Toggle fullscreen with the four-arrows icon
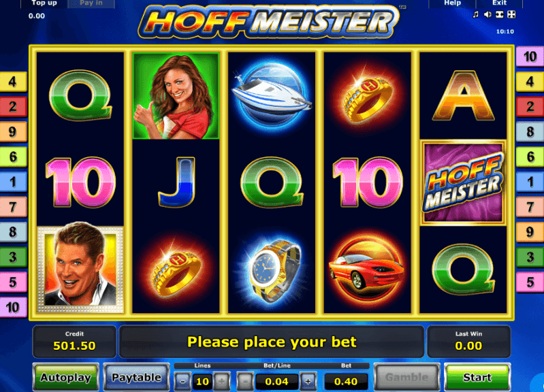 point(511,14)
